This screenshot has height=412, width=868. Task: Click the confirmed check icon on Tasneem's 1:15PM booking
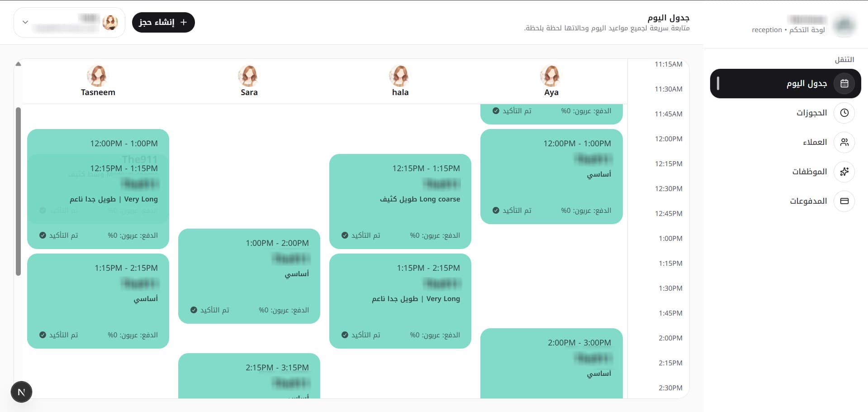pos(43,335)
